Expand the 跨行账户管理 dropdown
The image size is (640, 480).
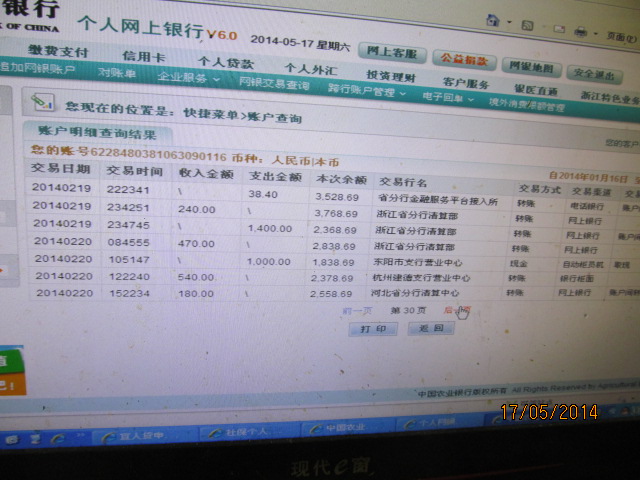point(367,91)
